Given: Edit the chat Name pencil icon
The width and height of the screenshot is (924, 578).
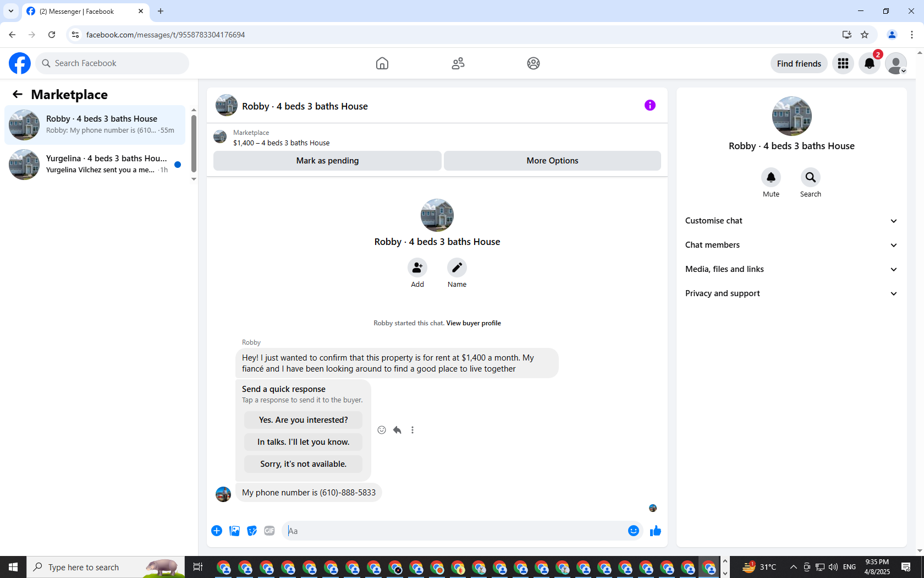Looking at the screenshot, I should [457, 268].
